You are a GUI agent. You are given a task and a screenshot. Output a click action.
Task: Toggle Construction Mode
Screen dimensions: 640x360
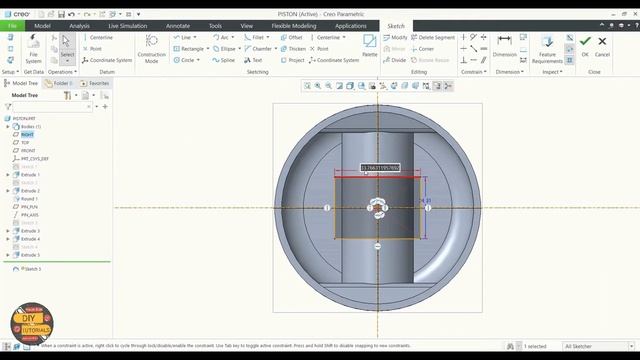click(151, 49)
